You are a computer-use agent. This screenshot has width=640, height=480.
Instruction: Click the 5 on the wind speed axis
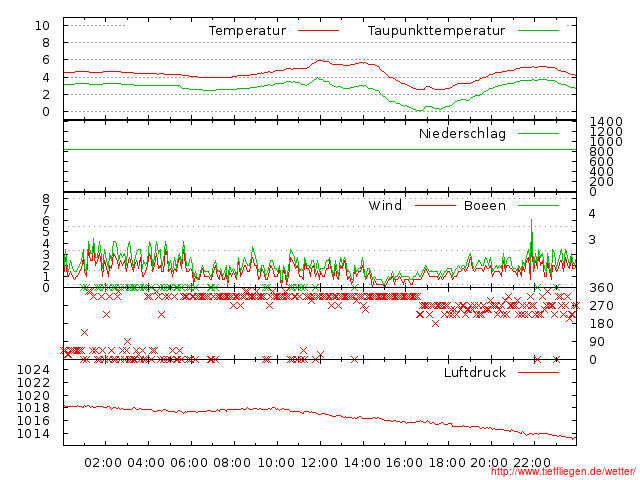point(46,231)
